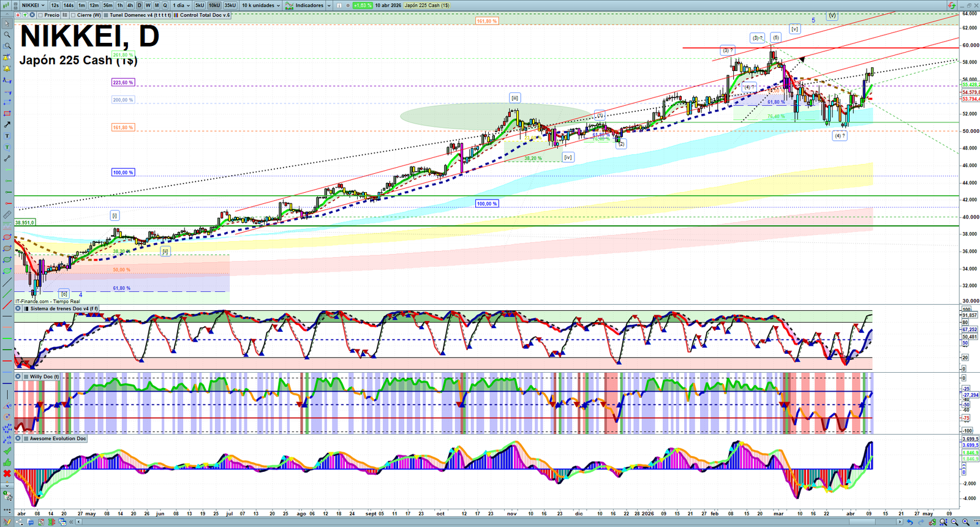Screen dimensions: 980x527
Task: Select the blue square T text tool
Action: [7, 136]
